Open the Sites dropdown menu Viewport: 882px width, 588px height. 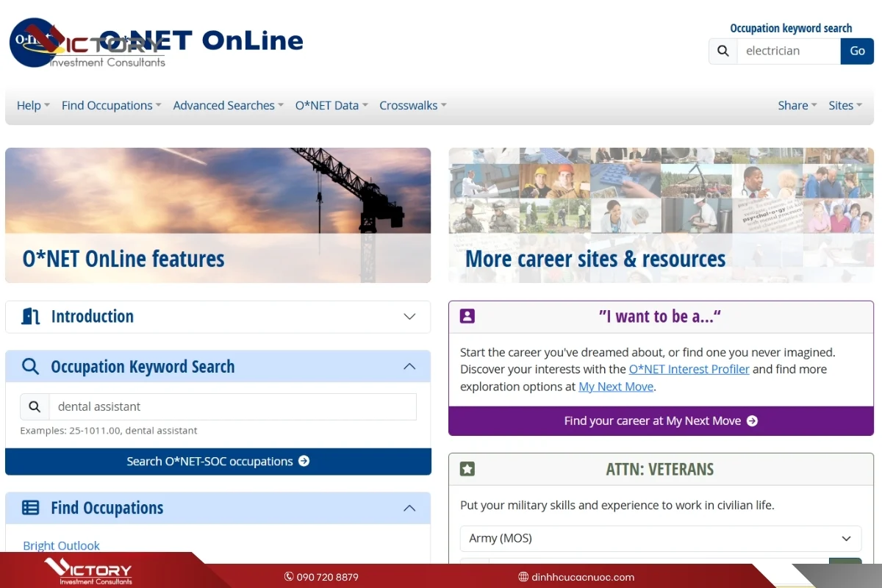[x=845, y=105]
